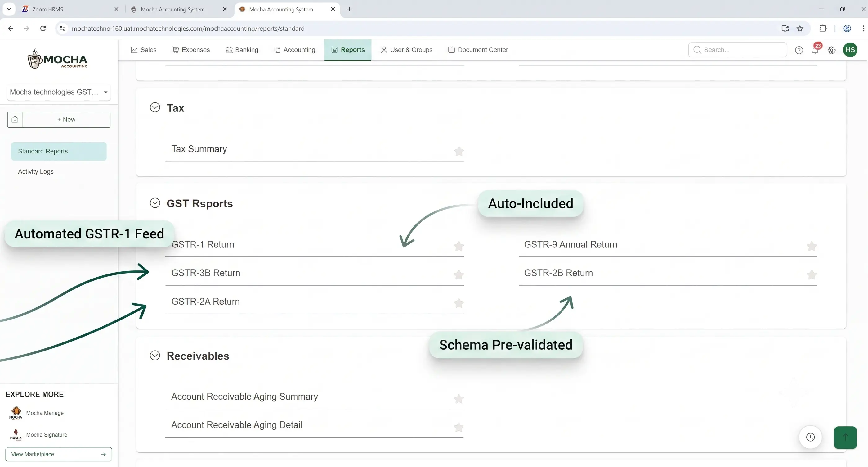Click the green scroll-to-top arrow button
Screen dimensions: 868x467
(845, 437)
